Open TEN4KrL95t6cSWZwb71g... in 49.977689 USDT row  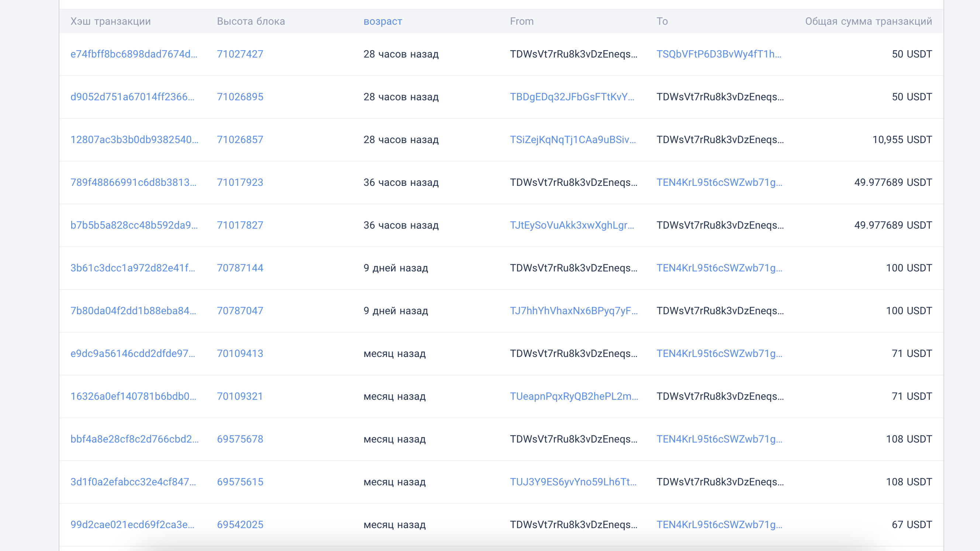coord(720,183)
